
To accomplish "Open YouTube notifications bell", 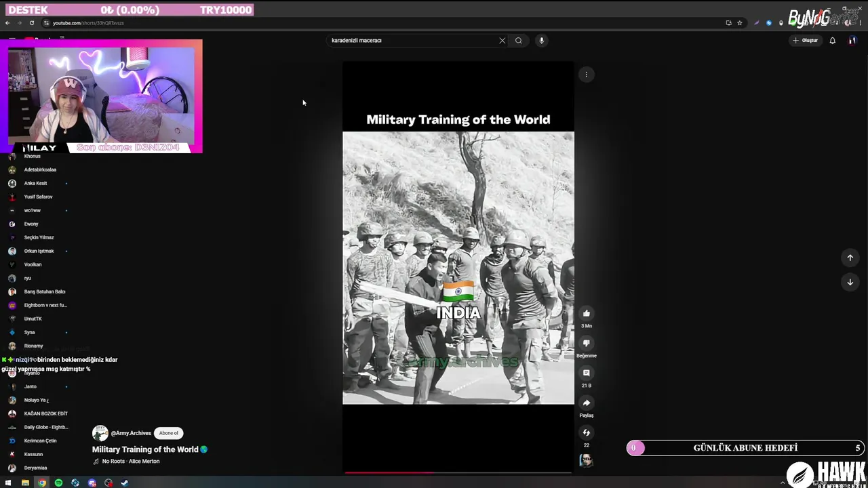I will (x=833, y=41).
